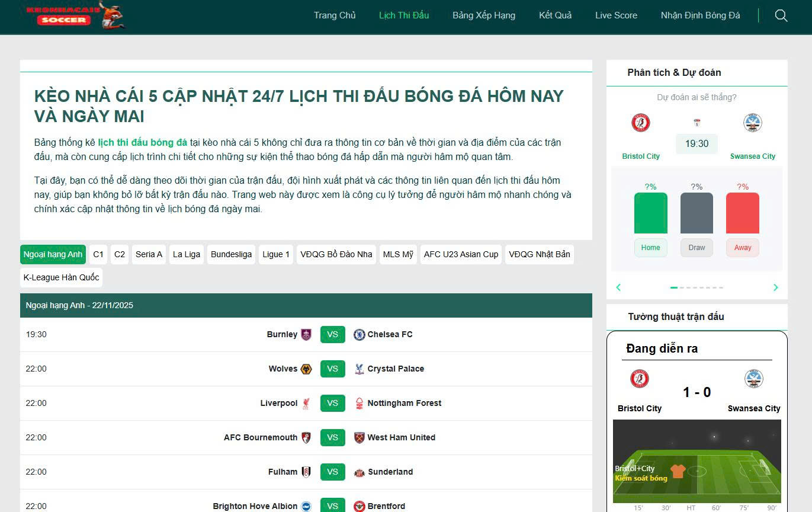
Task: Go to previous prediction with left chevron
Action: (x=618, y=287)
